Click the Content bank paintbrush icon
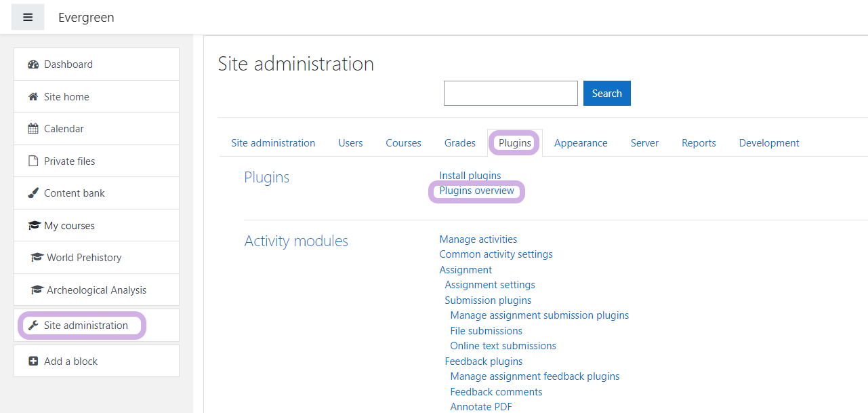Image resolution: width=868 pixels, height=413 pixels. (x=33, y=193)
